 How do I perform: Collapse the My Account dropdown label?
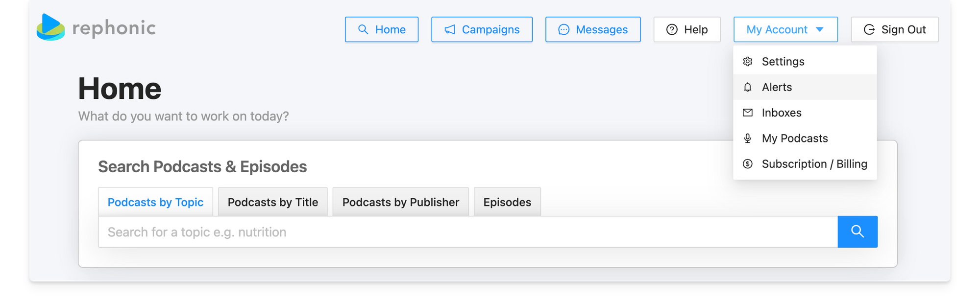pos(777,30)
